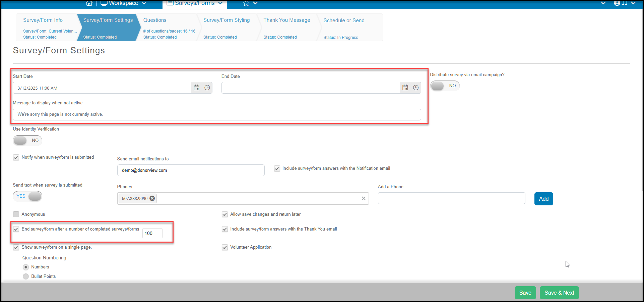Check the Anonymous checkbox
This screenshot has width=644, height=302.
16,214
